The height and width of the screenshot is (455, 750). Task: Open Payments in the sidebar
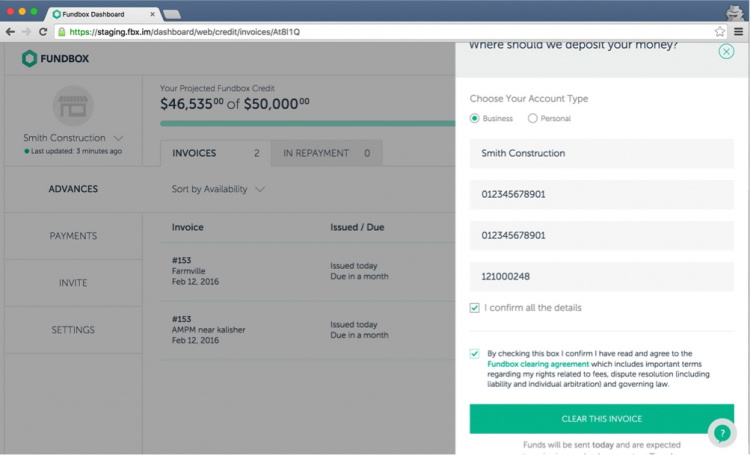coord(73,236)
